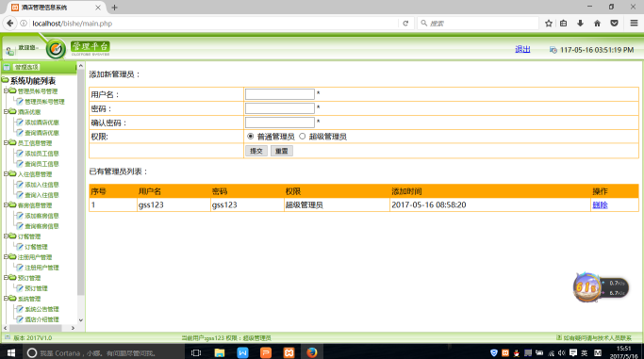The image size is (644, 359).
Task: Click the Firefox taskbar icon
Action: [x=312, y=352]
